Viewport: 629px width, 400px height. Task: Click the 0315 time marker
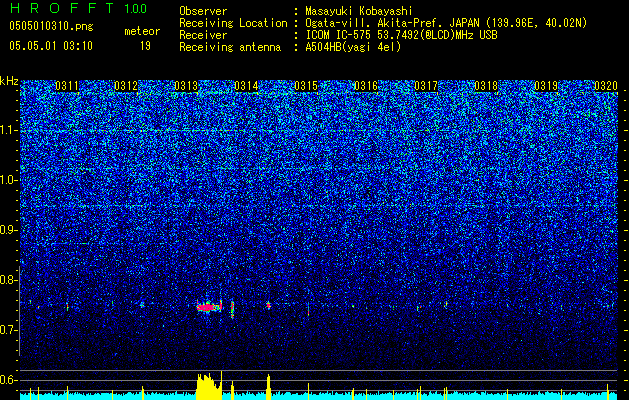306,86
